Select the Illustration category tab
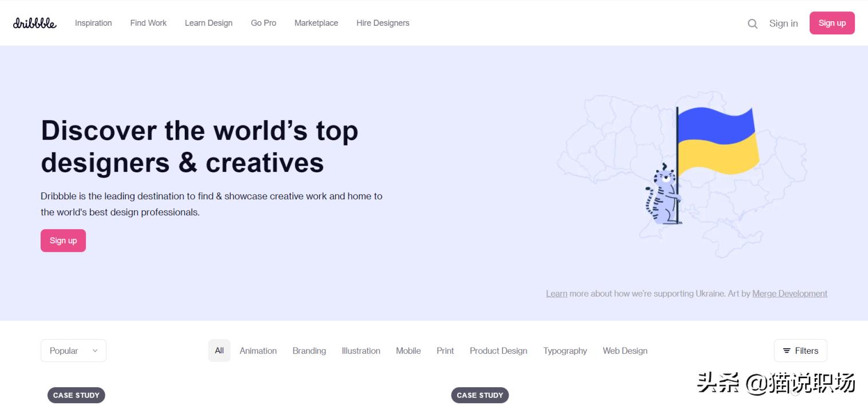This screenshot has width=868, height=406. coord(361,350)
